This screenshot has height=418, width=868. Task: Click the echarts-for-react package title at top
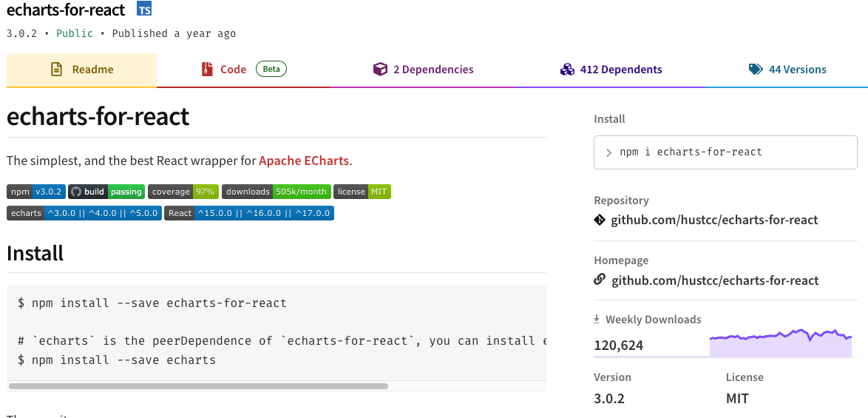pyautogui.click(x=66, y=10)
